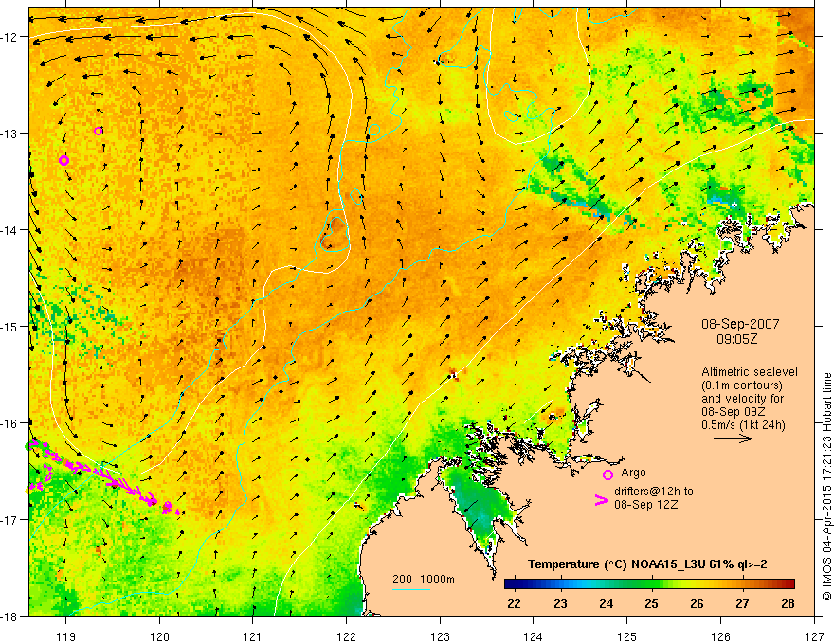
Task: Click the 'Altimetric sealevel' caption line
Action: coord(750,372)
